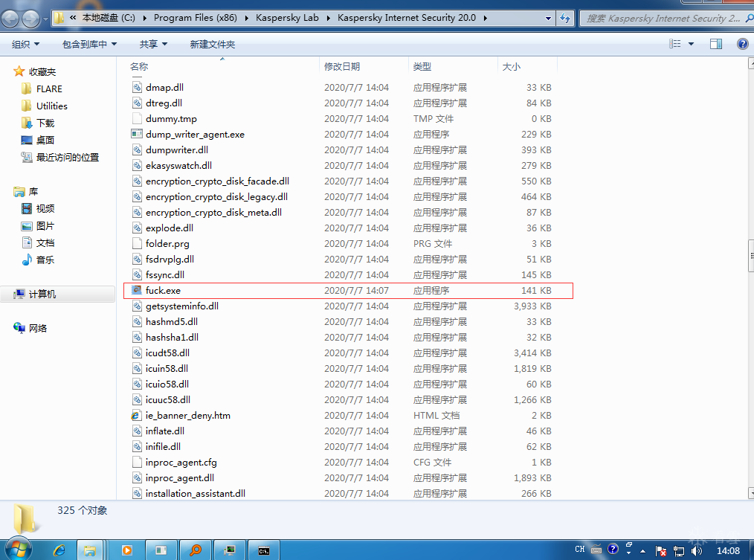Click the Back navigation arrow button
Screen dimensions: 754x560
point(10,19)
